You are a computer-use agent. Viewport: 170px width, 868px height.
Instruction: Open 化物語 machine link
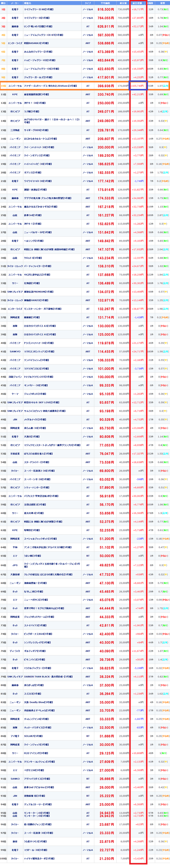click(x=32, y=283)
